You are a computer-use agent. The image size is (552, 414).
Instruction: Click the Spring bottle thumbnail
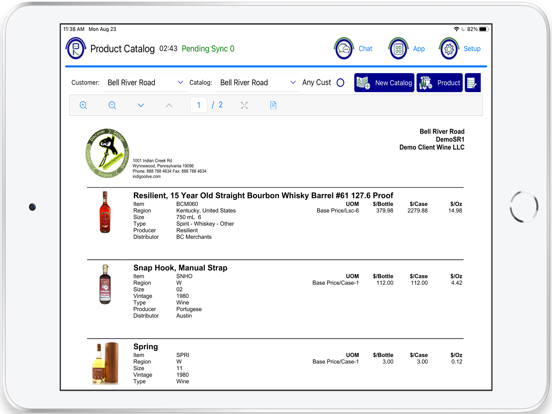[x=105, y=363]
